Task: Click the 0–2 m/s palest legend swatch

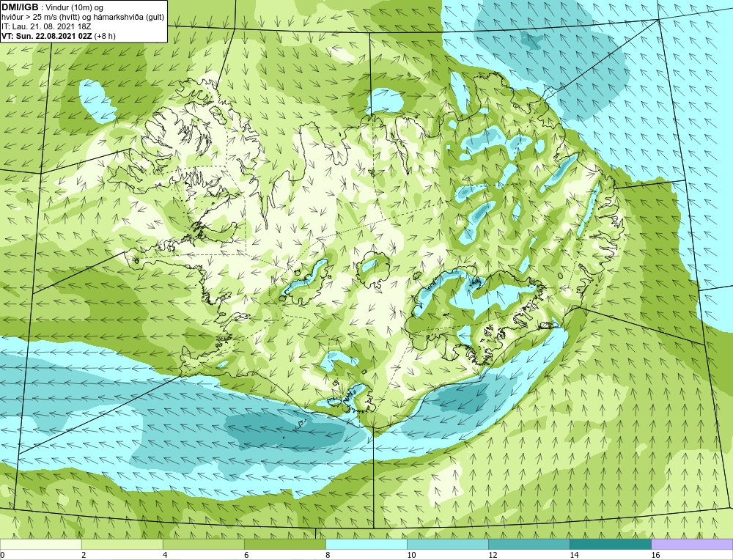Action: pos(40,544)
